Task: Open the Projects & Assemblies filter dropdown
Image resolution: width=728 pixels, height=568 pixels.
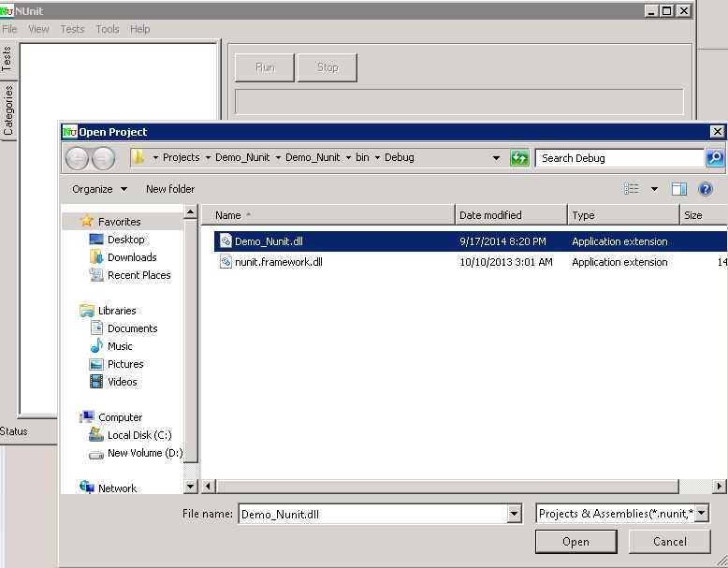Action: click(x=702, y=513)
